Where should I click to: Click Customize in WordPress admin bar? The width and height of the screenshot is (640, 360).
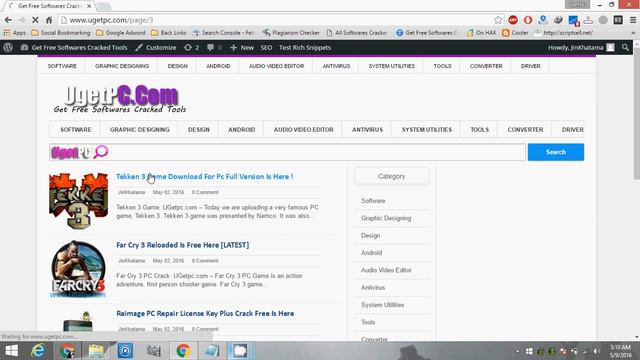[x=156, y=48]
